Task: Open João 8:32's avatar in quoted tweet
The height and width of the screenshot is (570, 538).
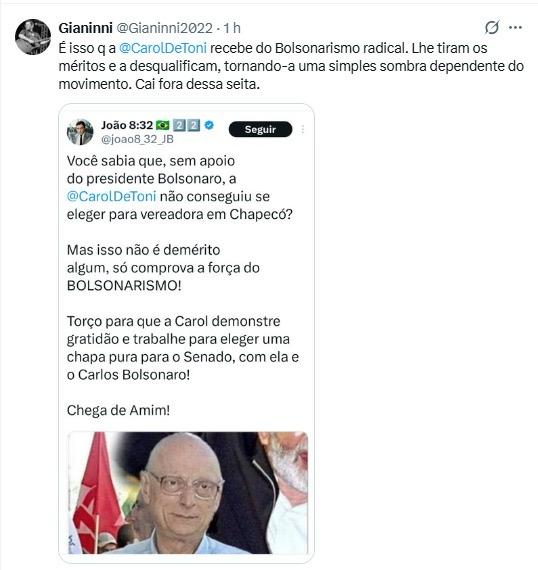Action: click(x=80, y=132)
